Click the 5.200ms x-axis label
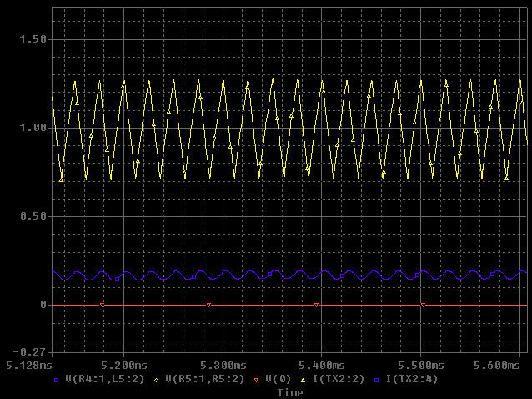 [124, 366]
